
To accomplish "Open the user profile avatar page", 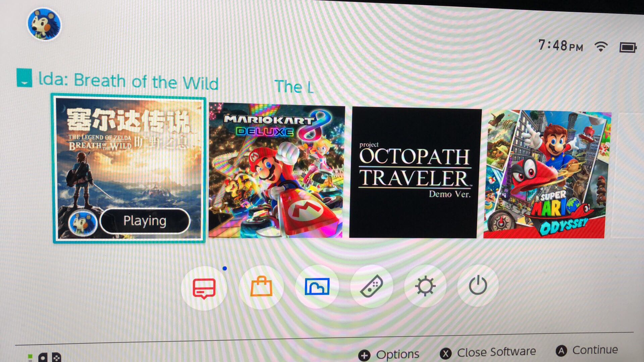I will pyautogui.click(x=44, y=24).
